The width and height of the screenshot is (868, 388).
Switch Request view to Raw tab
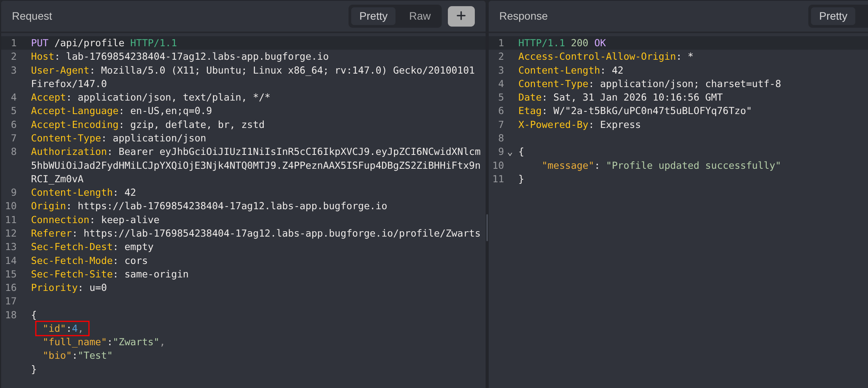click(419, 16)
